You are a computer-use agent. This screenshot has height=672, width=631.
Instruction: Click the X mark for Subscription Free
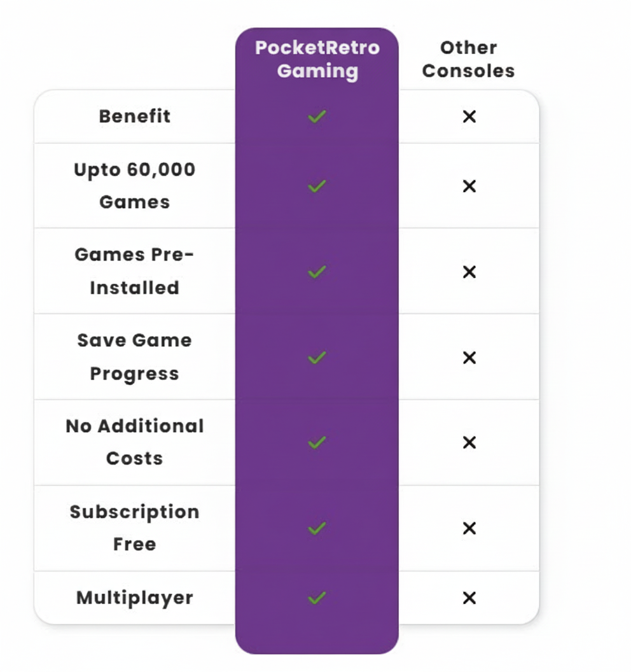[x=469, y=528]
